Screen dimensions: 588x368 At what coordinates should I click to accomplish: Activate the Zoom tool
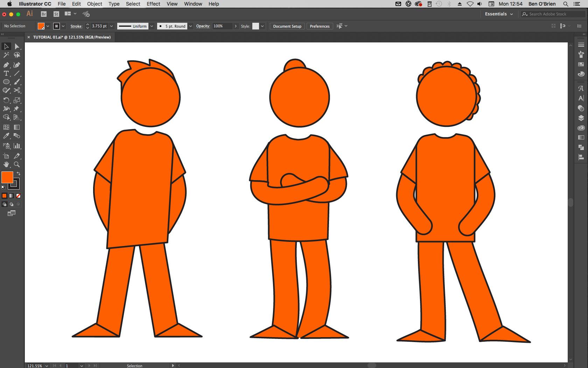pyautogui.click(x=17, y=164)
